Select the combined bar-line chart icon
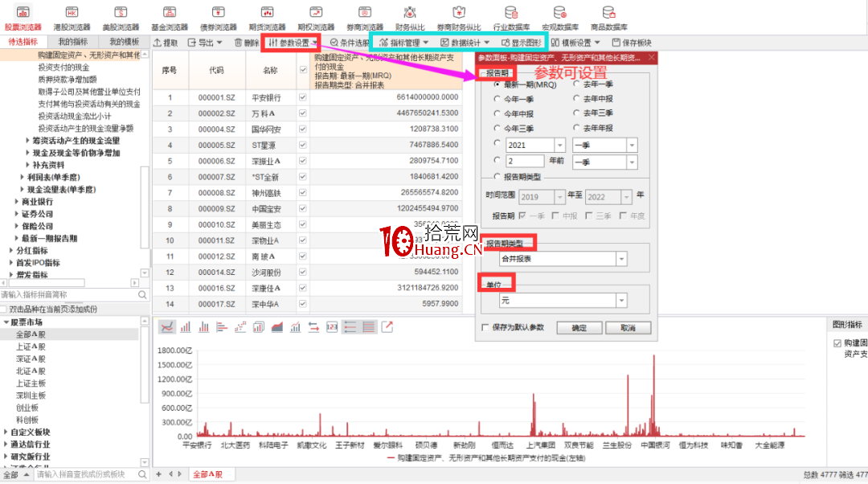868x484 pixels. [295, 327]
